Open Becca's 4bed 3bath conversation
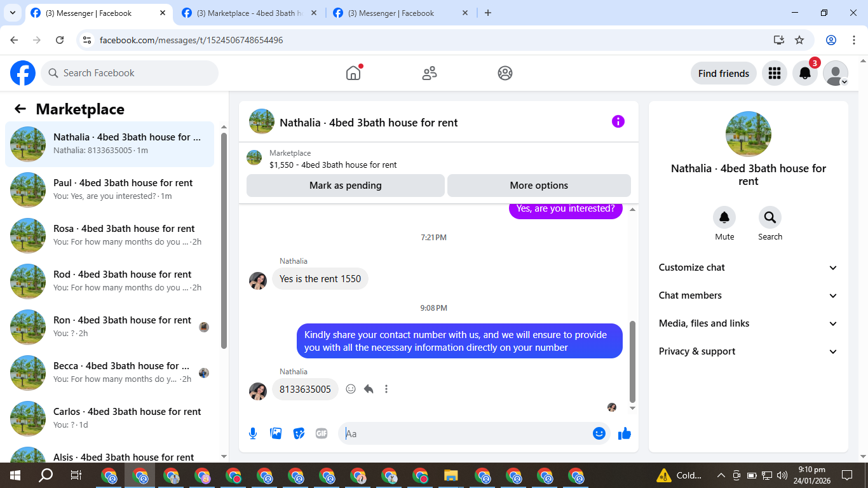The image size is (868, 488). [109, 372]
